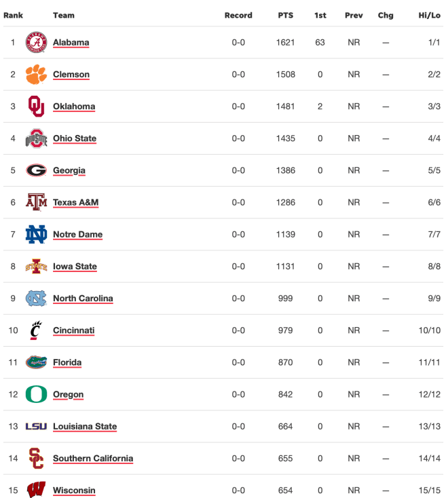Click the Notre Dame ND logo
The height and width of the screenshot is (498, 448).
click(x=36, y=234)
